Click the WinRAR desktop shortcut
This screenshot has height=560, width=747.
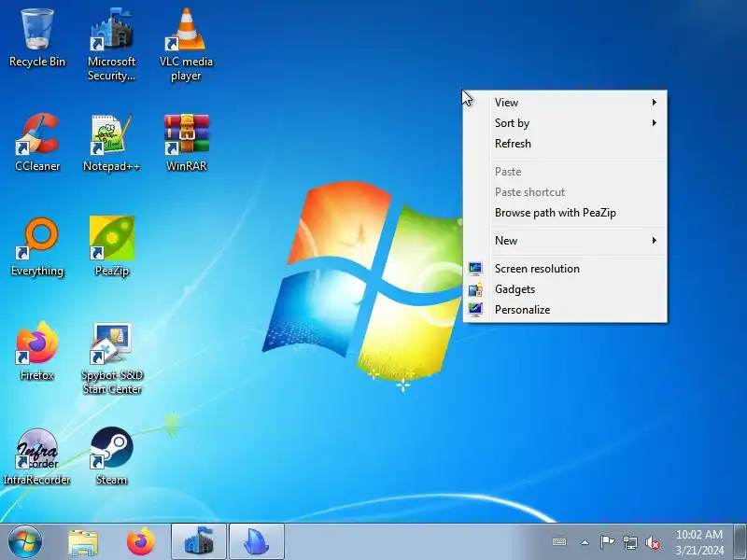point(186,142)
